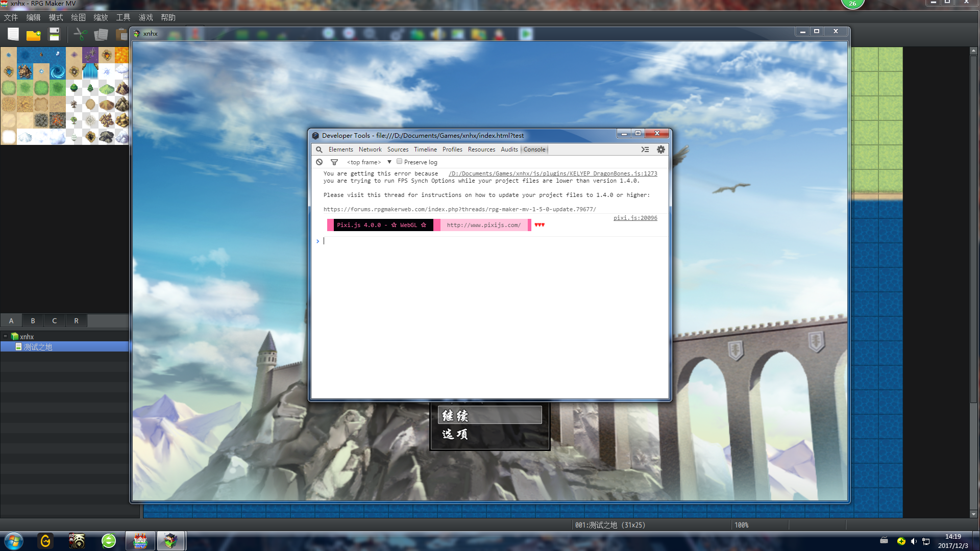980x551 pixels.
Task: Click the console Filter funnel icon
Action: (334, 162)
